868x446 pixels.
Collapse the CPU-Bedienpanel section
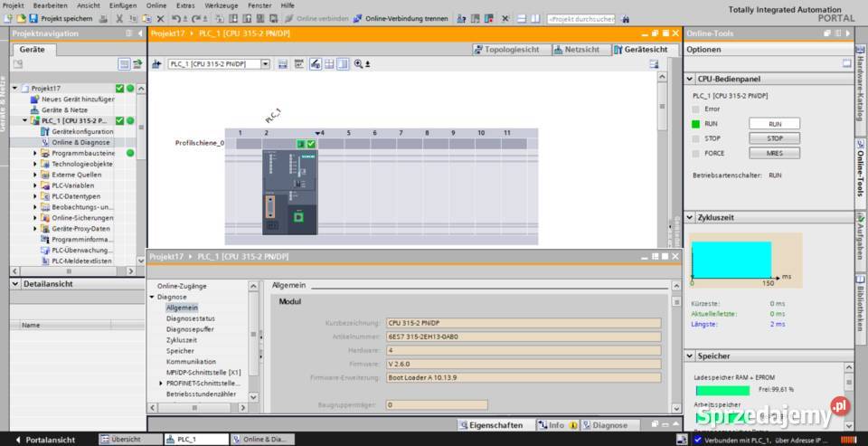690,80
